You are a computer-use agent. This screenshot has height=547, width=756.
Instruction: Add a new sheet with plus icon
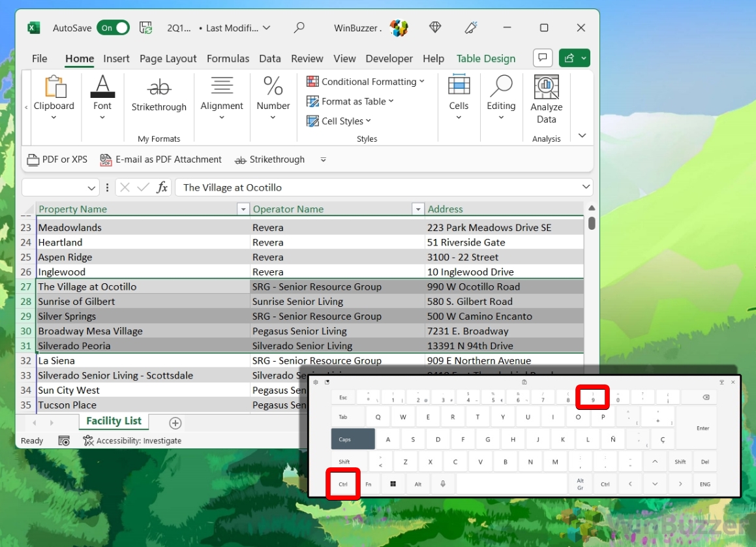(x=175, y=423)
